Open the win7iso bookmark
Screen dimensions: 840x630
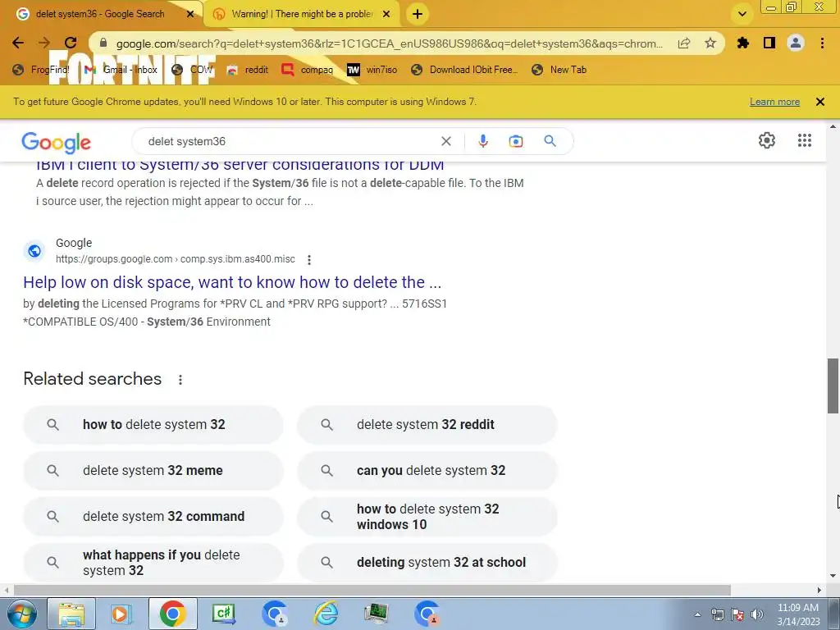pyautogui.click(x=372, y=70)
